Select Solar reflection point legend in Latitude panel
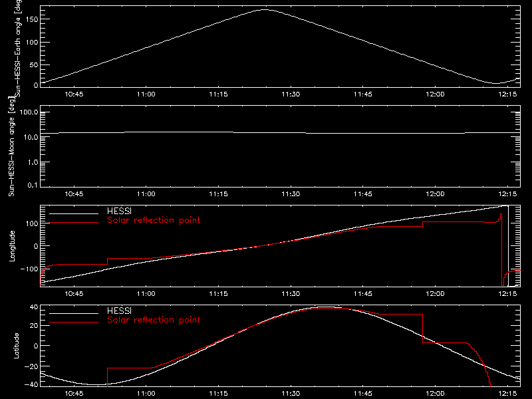 (x=154, y=320)
